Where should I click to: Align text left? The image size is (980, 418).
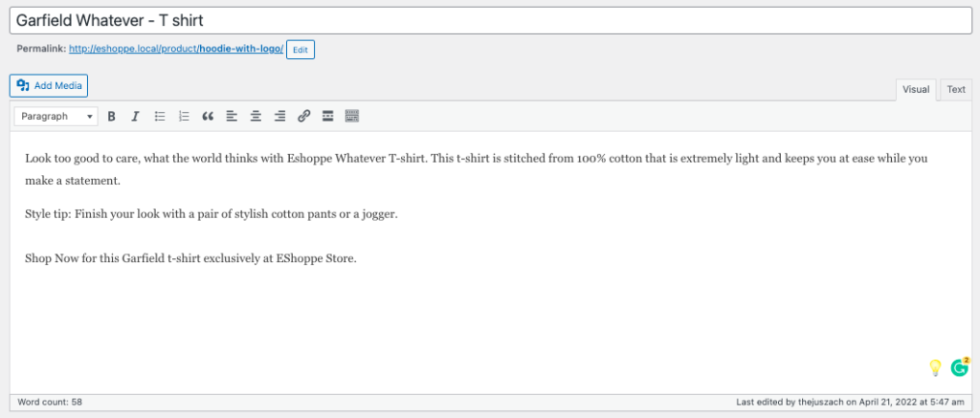coord(232,116)
